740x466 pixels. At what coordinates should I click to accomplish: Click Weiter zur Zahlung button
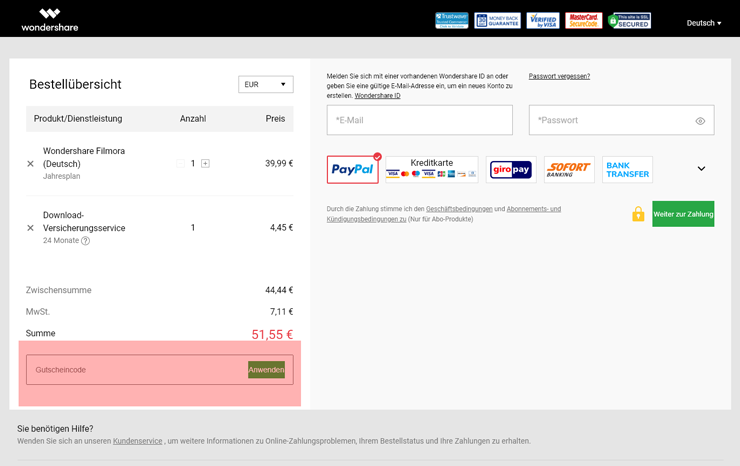pyautogui.click(x=683, y=214)
